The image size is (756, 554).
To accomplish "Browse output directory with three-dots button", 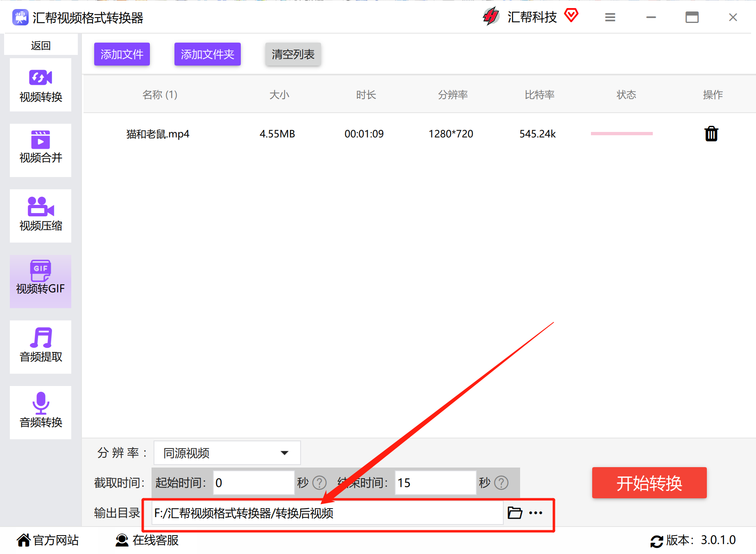I will (x=536, y=513).
